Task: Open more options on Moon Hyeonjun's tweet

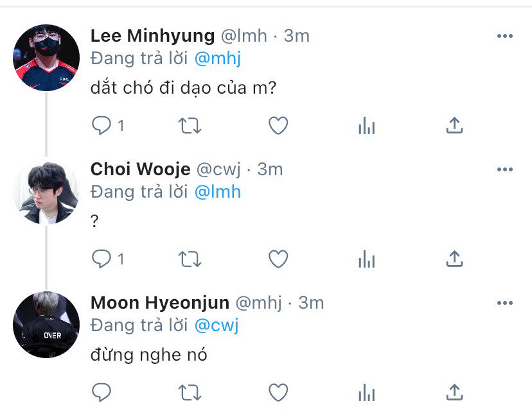Action: pos(505,302)
